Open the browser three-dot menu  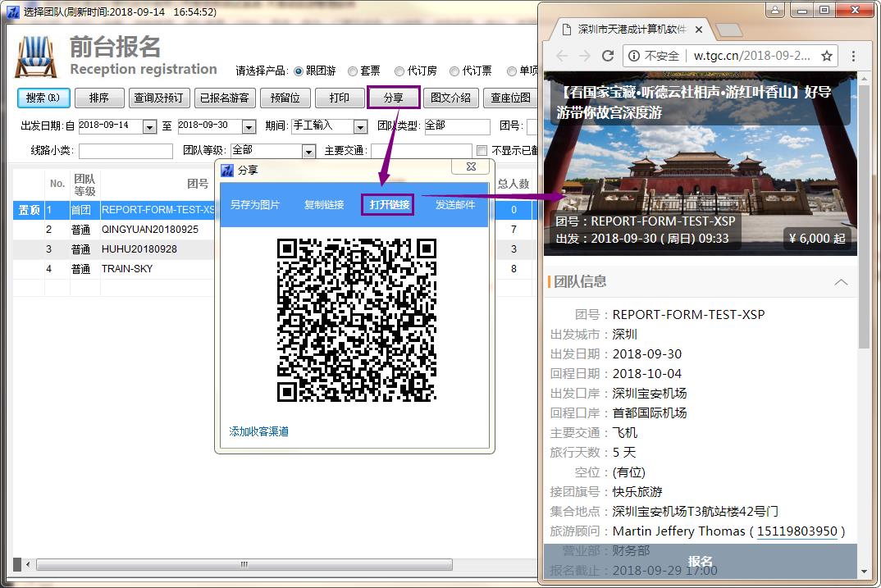[853, 56]
